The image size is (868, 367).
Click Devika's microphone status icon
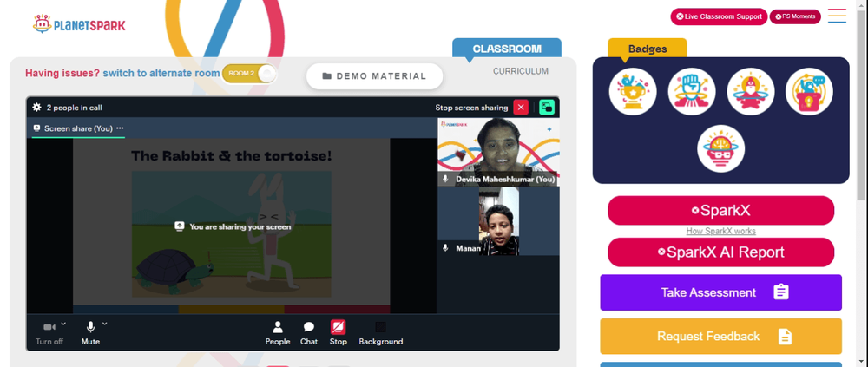[x=445, y=180]
